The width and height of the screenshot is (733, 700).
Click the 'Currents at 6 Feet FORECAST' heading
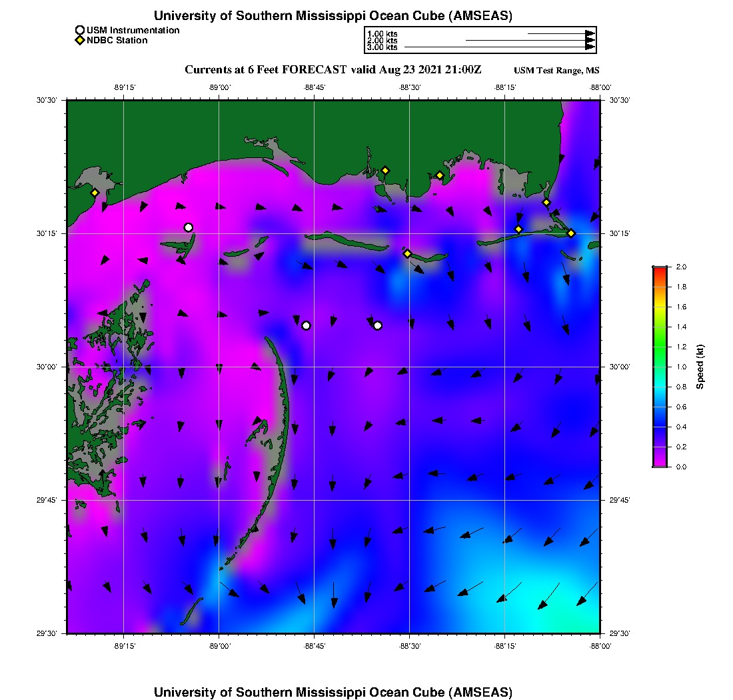(265, 69)
